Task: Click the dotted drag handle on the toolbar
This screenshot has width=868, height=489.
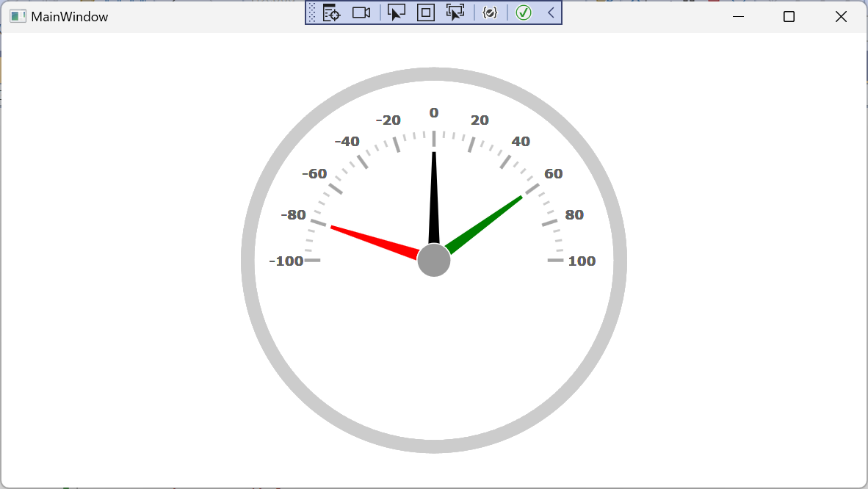Action: [x=311, y=12]
